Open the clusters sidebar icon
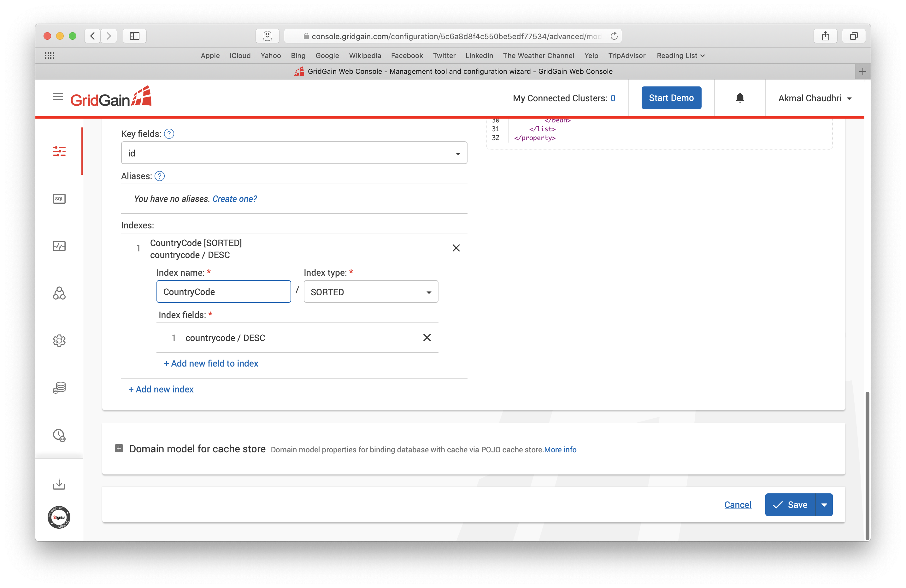 pyautogui.click(x=59, y=293)
